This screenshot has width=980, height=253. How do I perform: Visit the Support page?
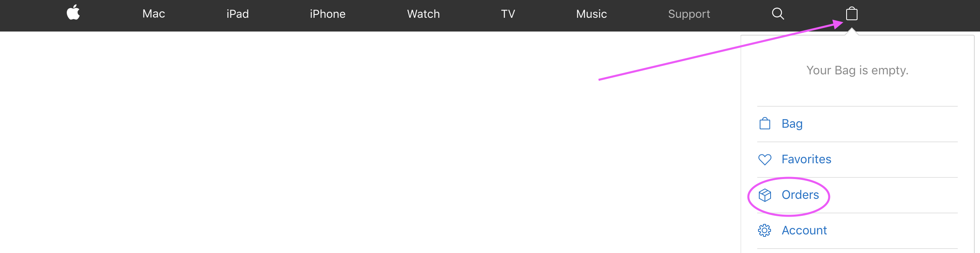689,14
